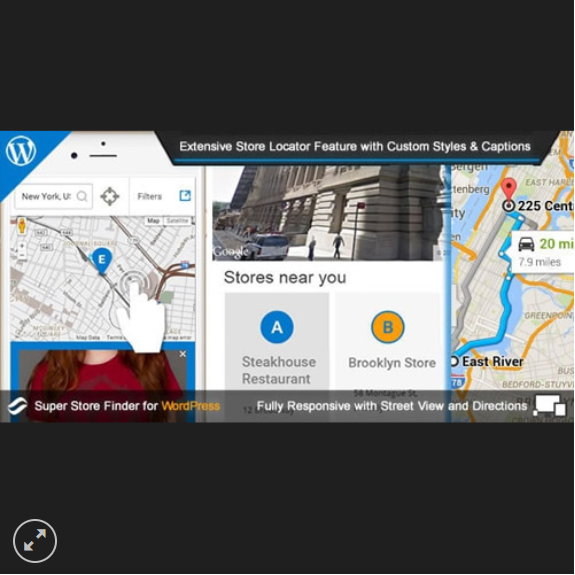Select the blue E map marker
The image size is (575, 575).
tap(102, 261)
